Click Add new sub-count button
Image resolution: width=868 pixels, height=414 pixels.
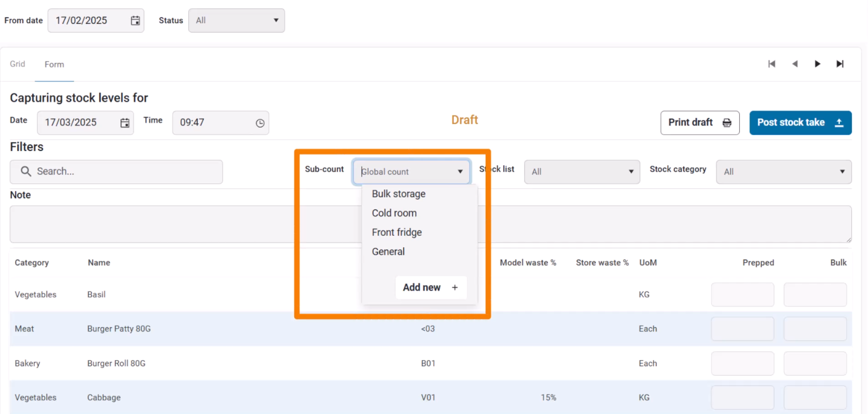click(x=430, y=287)
